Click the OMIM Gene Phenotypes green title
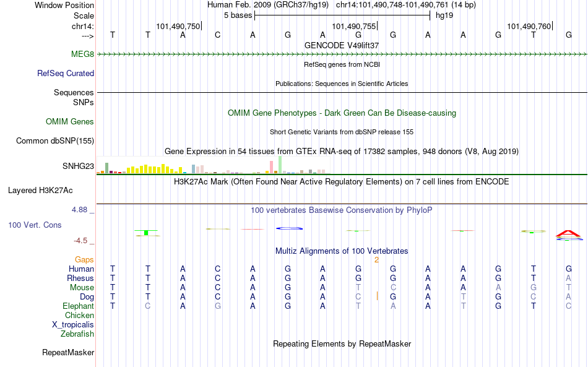Image resolution: width=588 pixels, height=367 pixels. tap(342, 113)
